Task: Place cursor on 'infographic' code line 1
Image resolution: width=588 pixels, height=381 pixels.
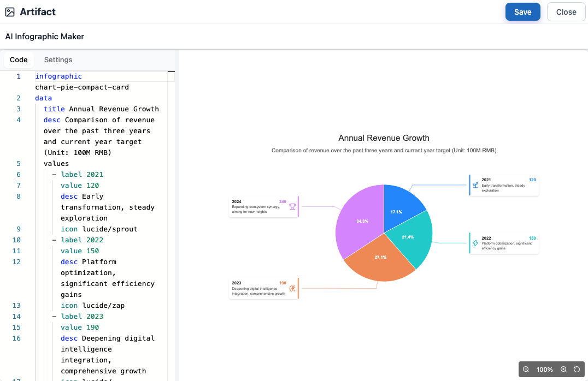Action: (x=58, y=76)
